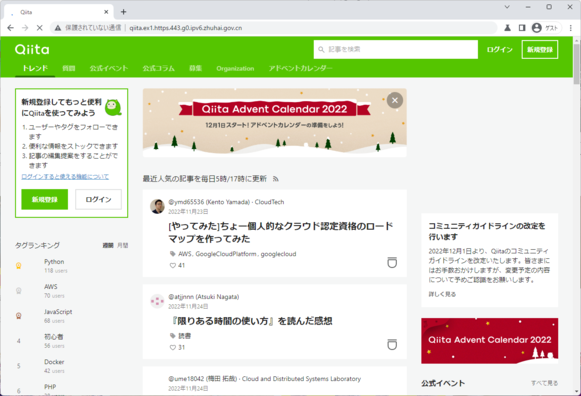Switch tag ranking to 週間
This screenshot has width=581, height=396.
(108, 245)
